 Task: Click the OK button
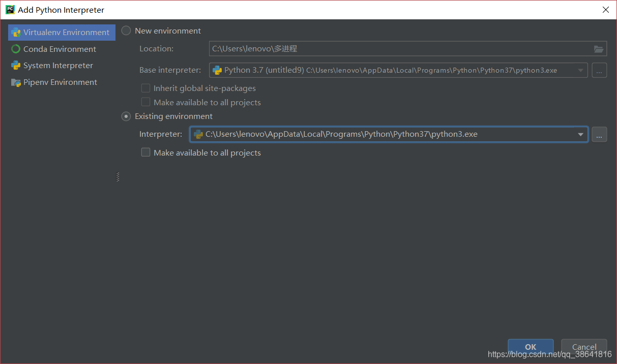pyautogui.click(x=531, y=347)
